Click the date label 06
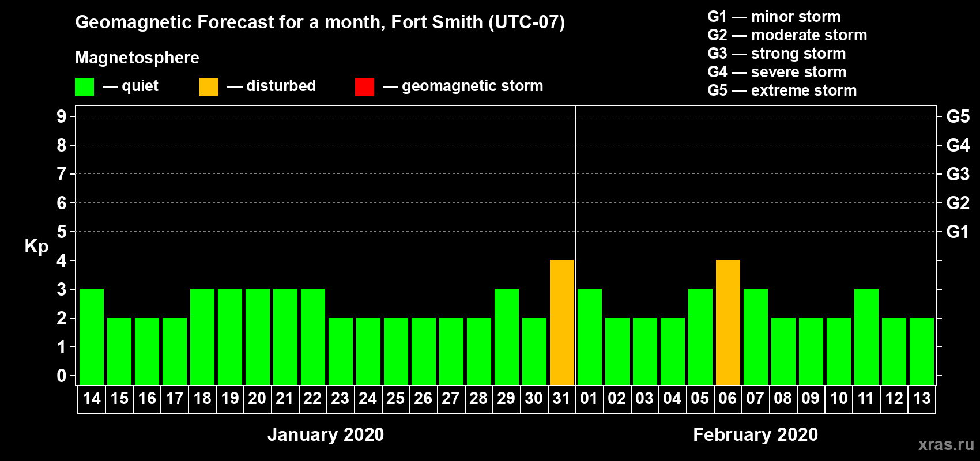The width and height of the screenshot is (980, 461). pos(728,399)
